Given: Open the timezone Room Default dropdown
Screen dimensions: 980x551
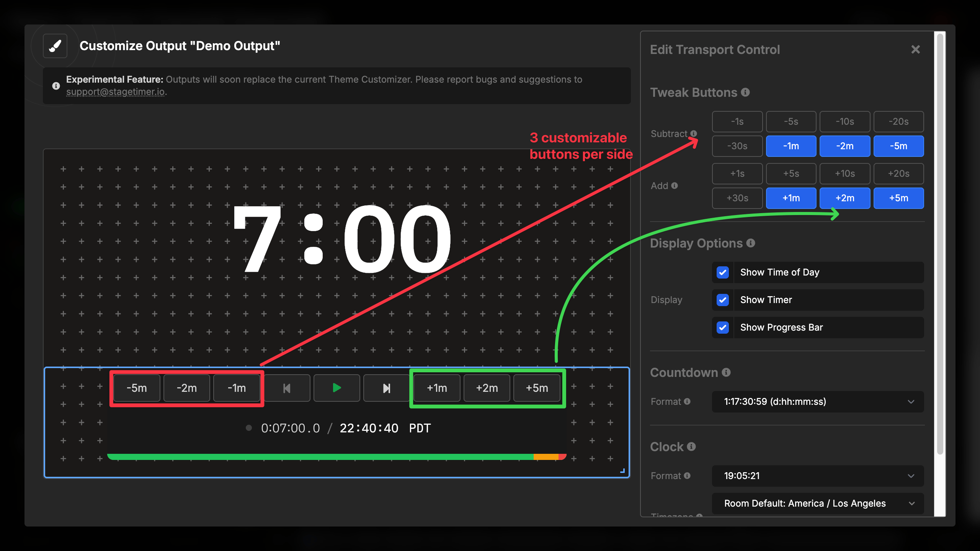Looking at the screenshot, I should 817,503.
